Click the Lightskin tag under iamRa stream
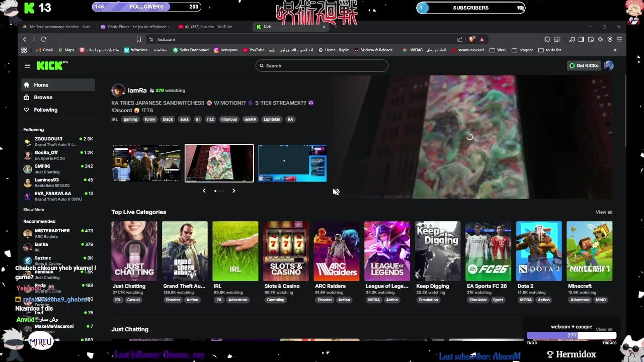This screenshot has height=362, width=644. [272, 119]
